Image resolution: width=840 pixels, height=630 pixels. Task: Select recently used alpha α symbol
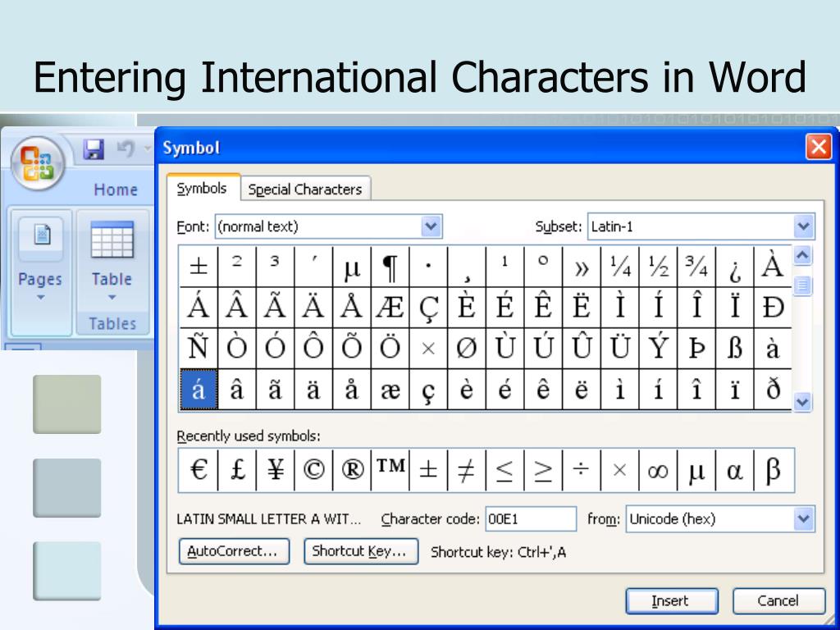pyautogui.click(x=734, y=470)
